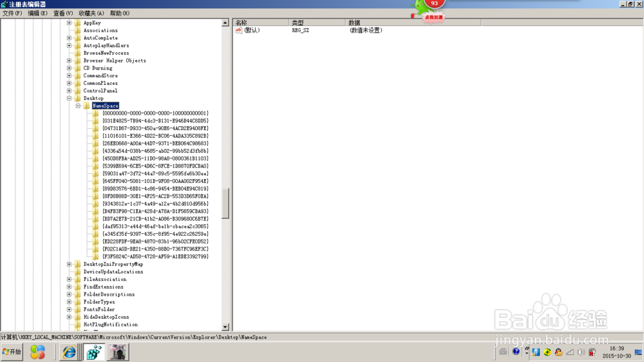Click the Desktop key folder icon
644x362 pixels.
tap(78, 98)
